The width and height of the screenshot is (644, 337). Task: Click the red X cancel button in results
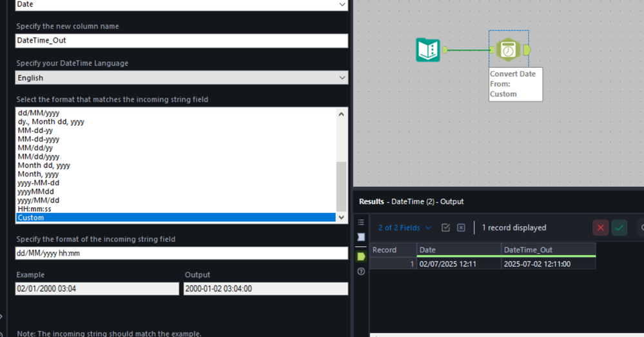pyautogui.click(x=600, y=227)
